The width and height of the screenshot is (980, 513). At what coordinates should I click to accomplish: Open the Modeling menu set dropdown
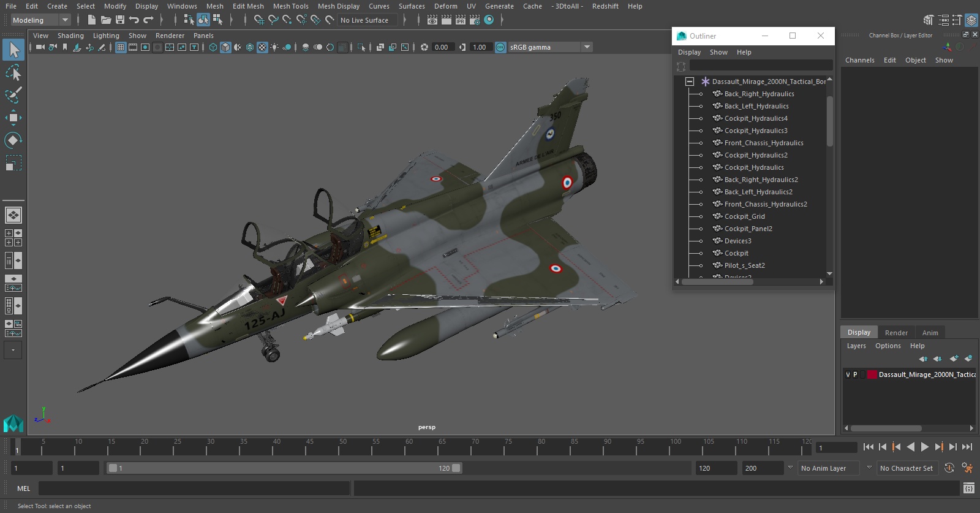(40, 20)
